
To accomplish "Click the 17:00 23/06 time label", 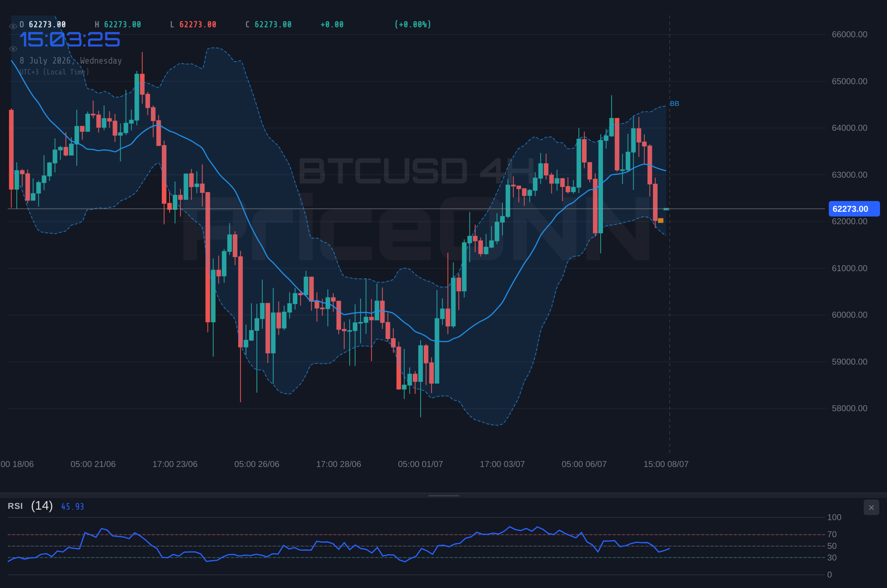I will (x=175, y=464).
